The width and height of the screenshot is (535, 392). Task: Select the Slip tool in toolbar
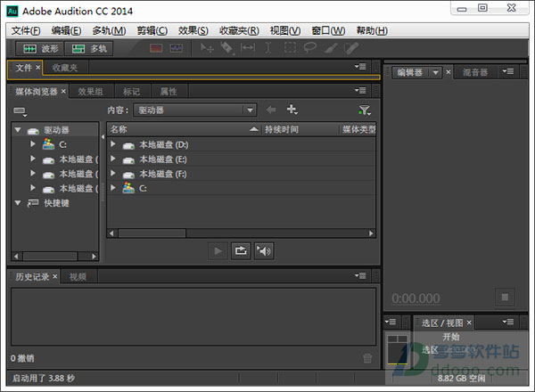tap(248, 48)
